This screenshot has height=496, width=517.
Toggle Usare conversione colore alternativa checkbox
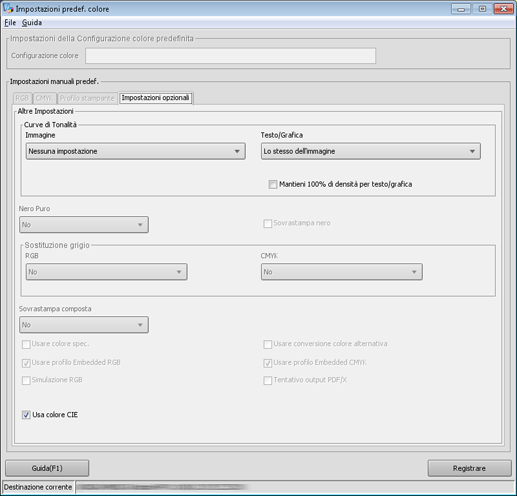coord(267,344)
